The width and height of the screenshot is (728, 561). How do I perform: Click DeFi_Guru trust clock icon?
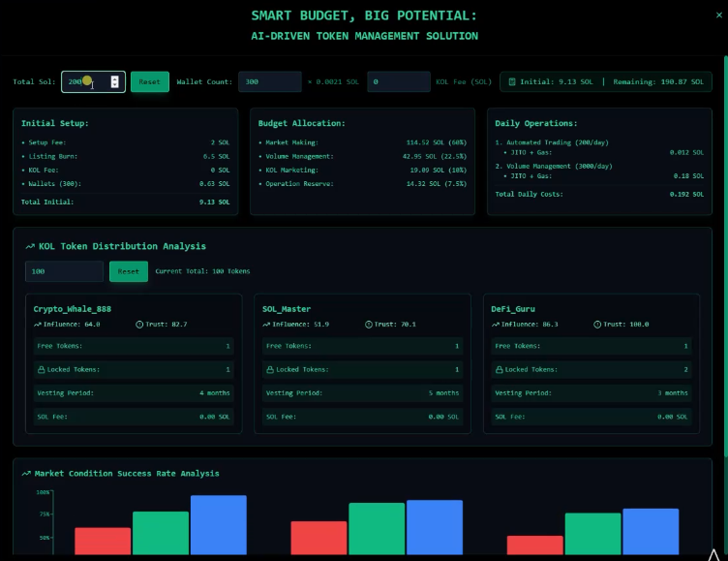[x=597, y=325]
